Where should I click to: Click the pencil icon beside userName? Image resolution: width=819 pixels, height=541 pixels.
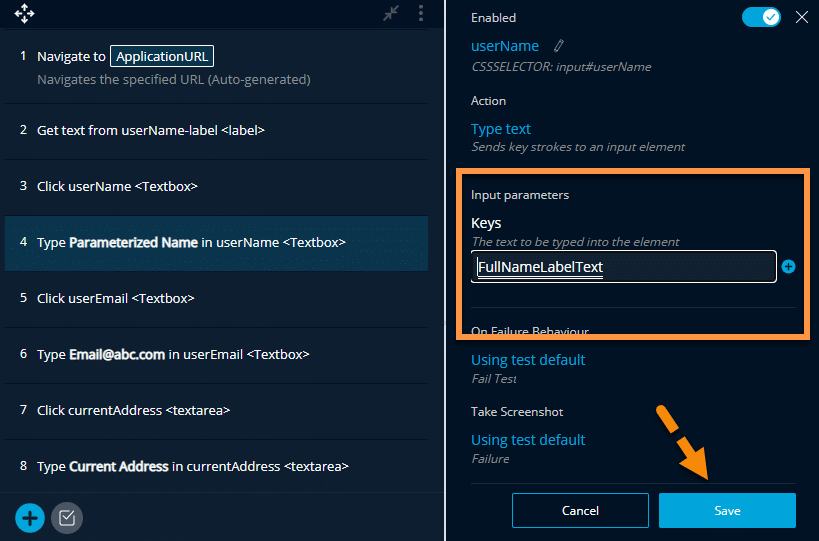click(558, 46)
